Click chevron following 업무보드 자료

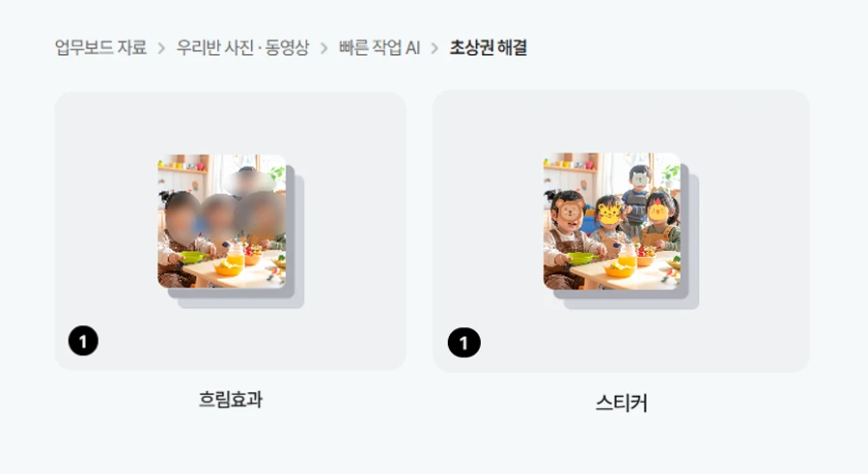161,48
